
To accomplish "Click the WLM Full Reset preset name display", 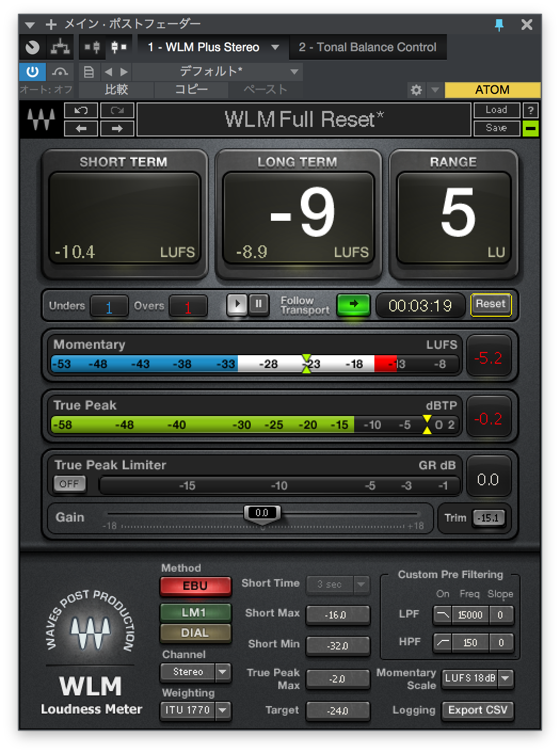I will 304,119.
